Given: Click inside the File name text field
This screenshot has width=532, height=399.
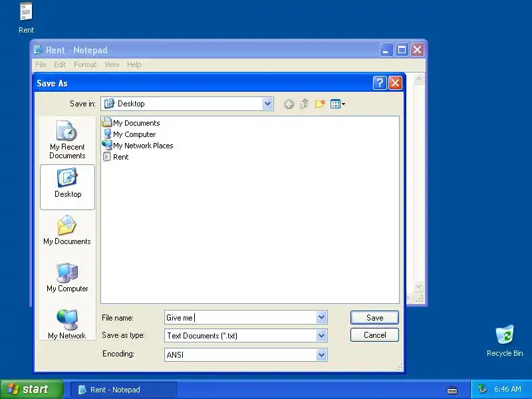Looking at the screenshot, I should click(241, 318).
